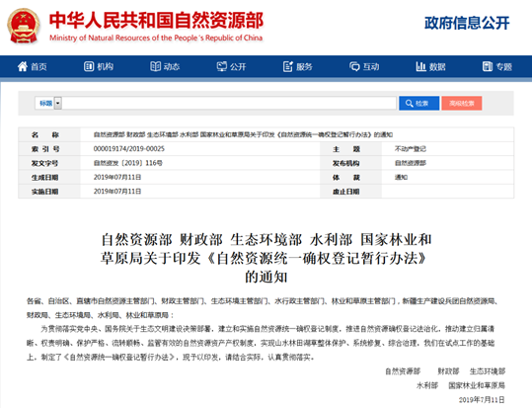Click signature 国家林业和草原局
The height and width of the screenshot is (408, 532).
pos(477,385)
